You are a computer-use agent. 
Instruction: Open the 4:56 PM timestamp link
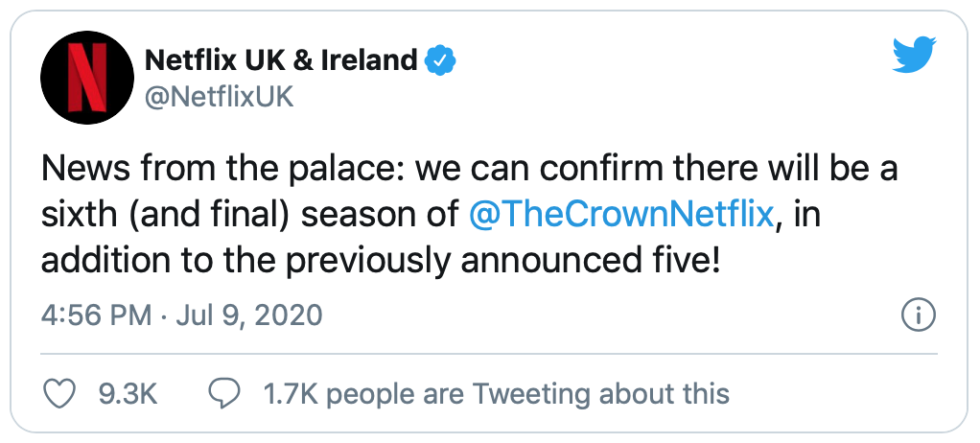tap(96, 315)
